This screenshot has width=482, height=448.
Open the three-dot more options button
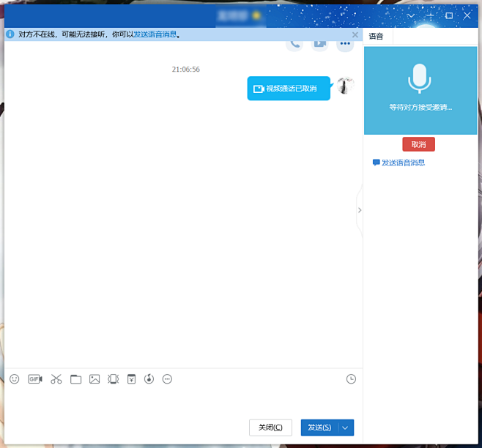pos(344,44)
